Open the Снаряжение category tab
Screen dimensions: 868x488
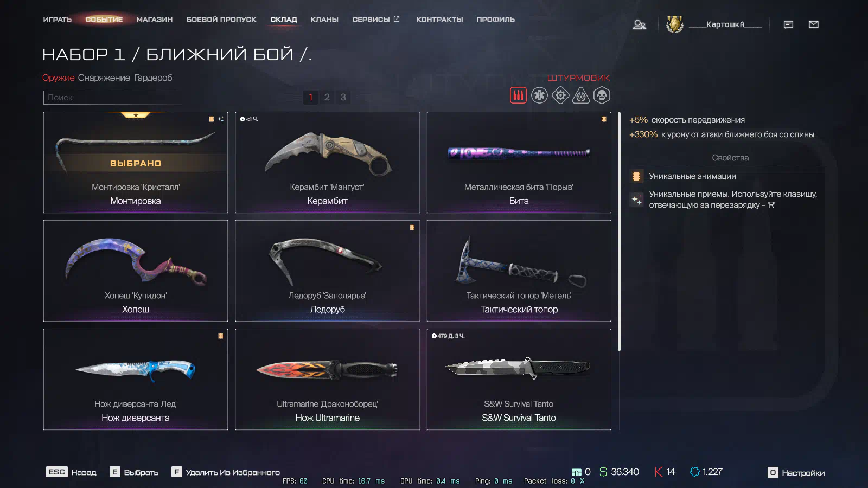[x=104, y=78]
